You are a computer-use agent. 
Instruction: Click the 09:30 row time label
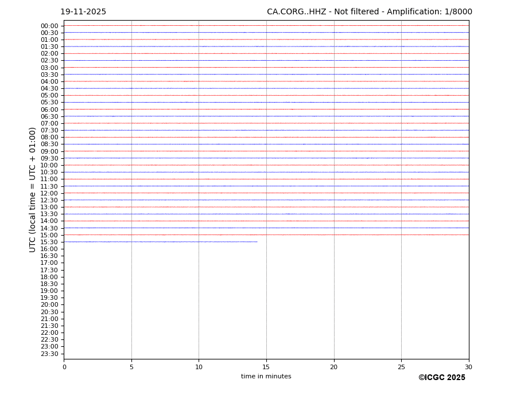(49, 158)
